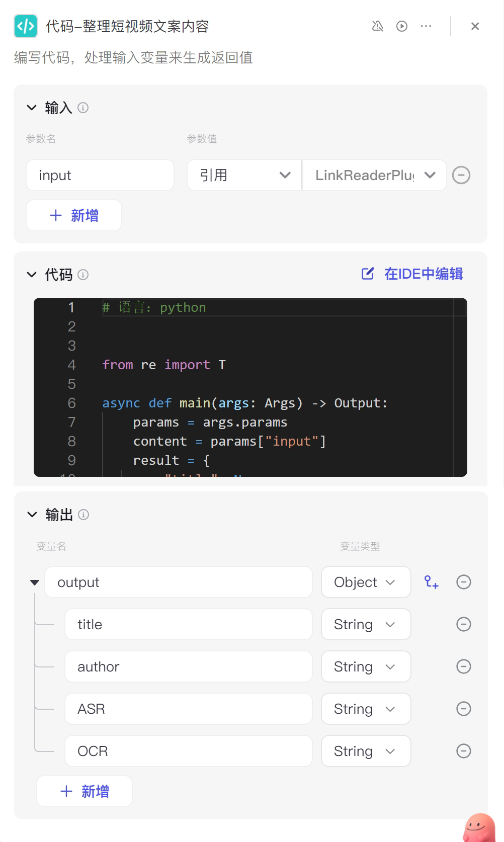Add child field to output object
This screenshot has width=504, height=842.
click(x=432, y=582)
